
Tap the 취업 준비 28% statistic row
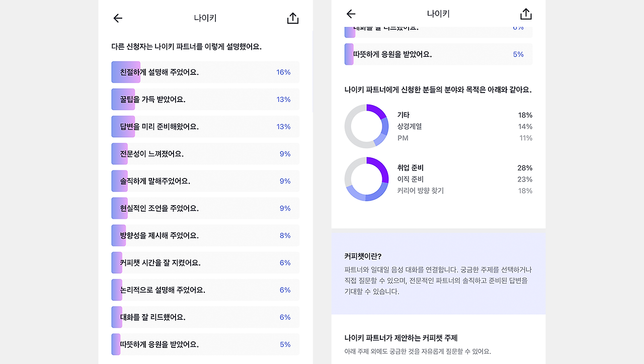click(463, 167)
